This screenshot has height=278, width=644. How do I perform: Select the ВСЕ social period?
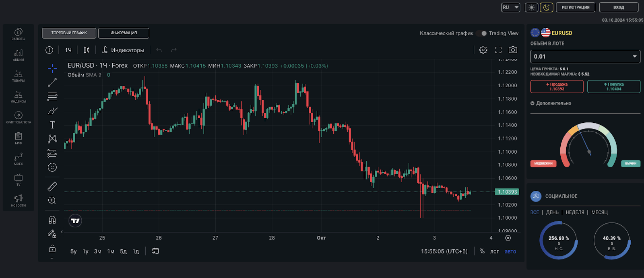pos(535,212)
